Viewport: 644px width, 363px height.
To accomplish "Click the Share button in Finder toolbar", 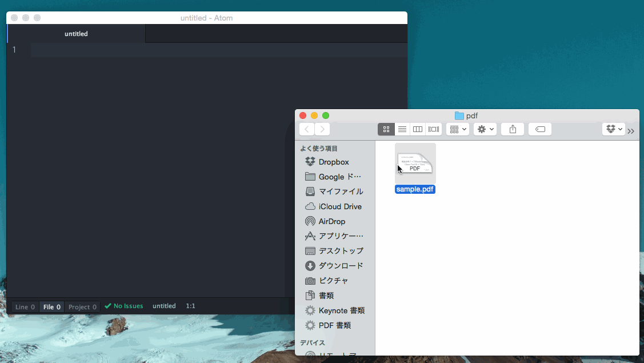I will coord(512,129).
